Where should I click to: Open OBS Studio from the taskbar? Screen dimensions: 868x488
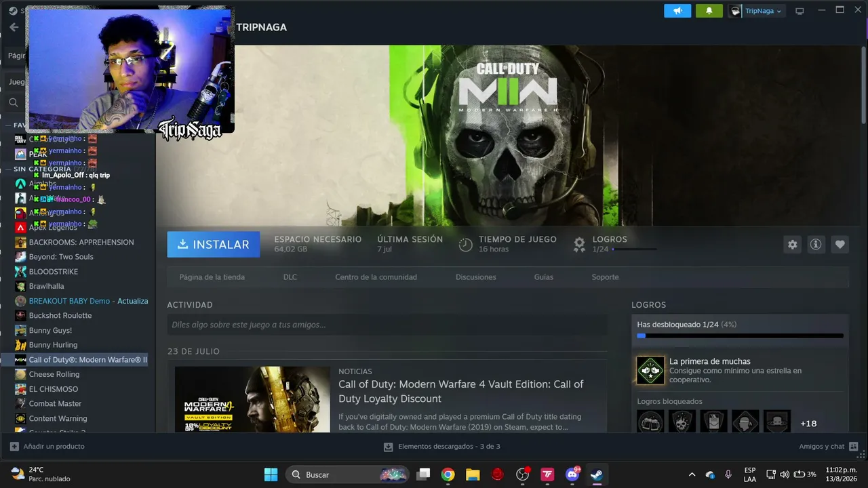tap(523, 474)
